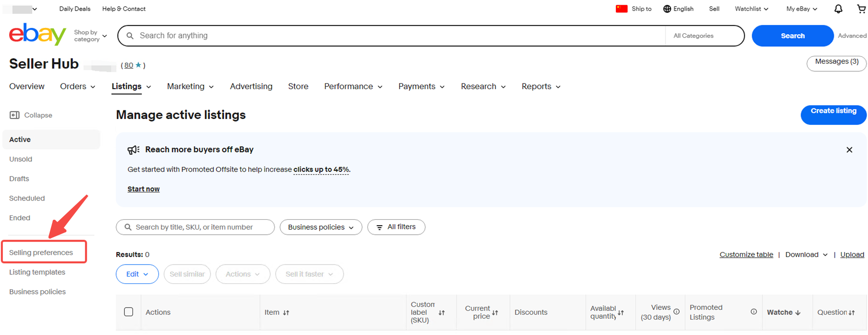The height and width of the screenshot is (335, 868).
Task: Open the Marketing menu tab
Action: pos(190,86)
